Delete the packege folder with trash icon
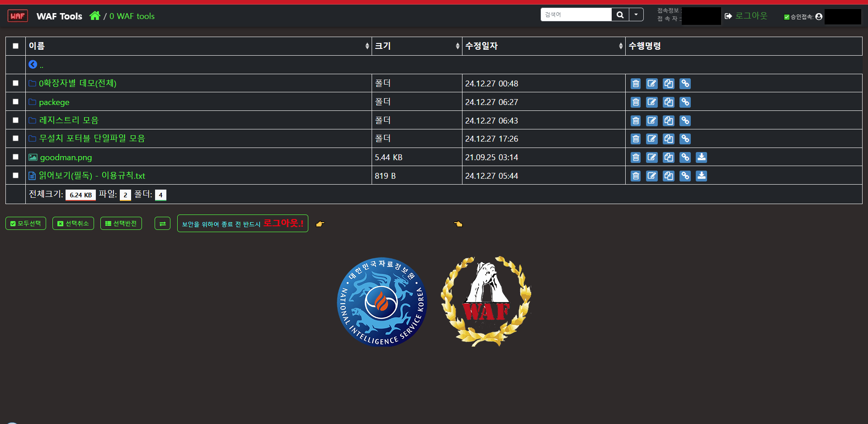This screenshot has height=424, width=868. coord(636,102)
